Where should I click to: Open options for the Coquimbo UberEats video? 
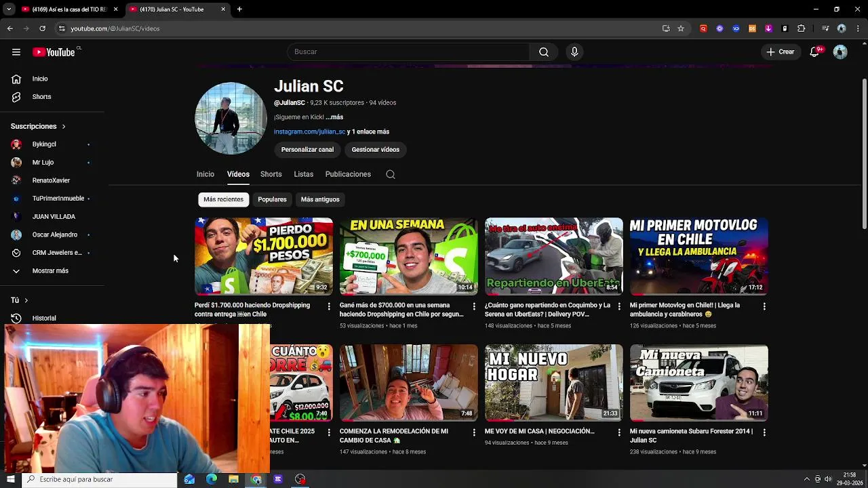click(619, 306)
